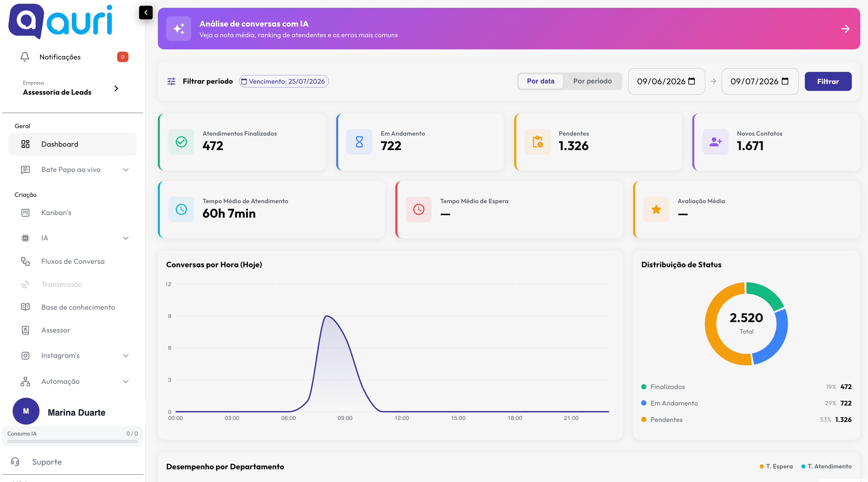Open the Notificações bell icon

pos(25,57)
